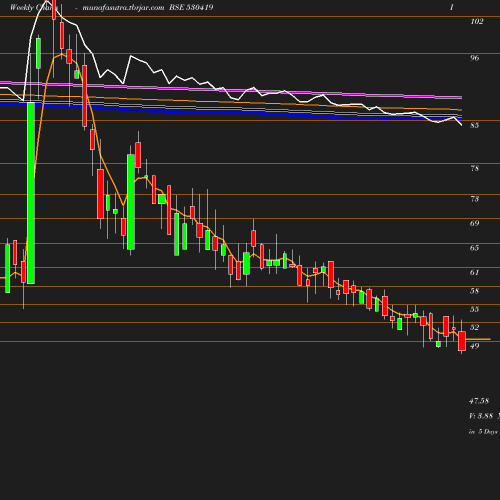
Task: Click the V: 3.88 volume text
Action: tap(481, 416)
